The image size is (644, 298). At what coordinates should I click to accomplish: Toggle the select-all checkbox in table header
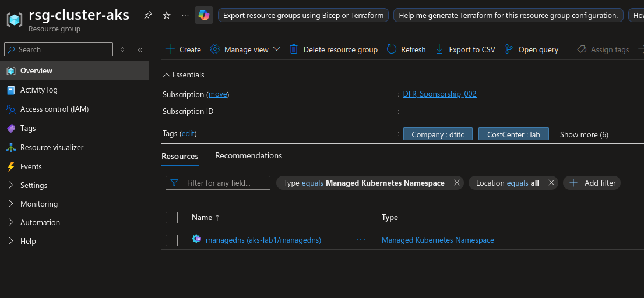coord(172,218)
